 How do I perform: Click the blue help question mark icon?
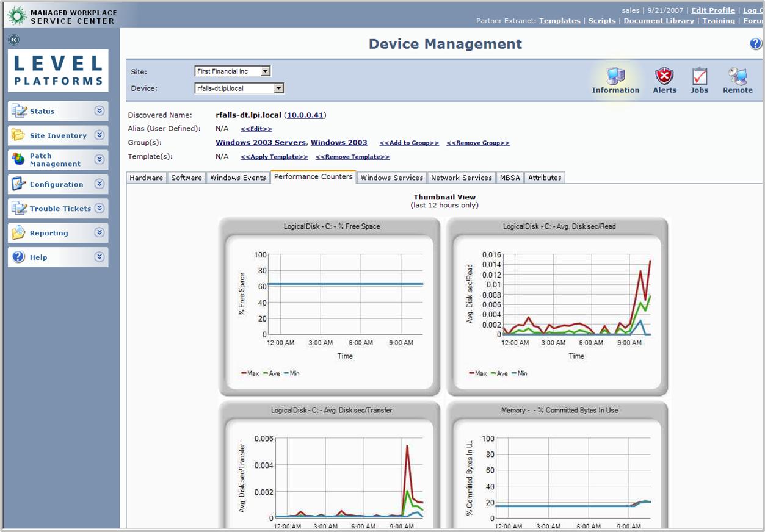point(756,44)
